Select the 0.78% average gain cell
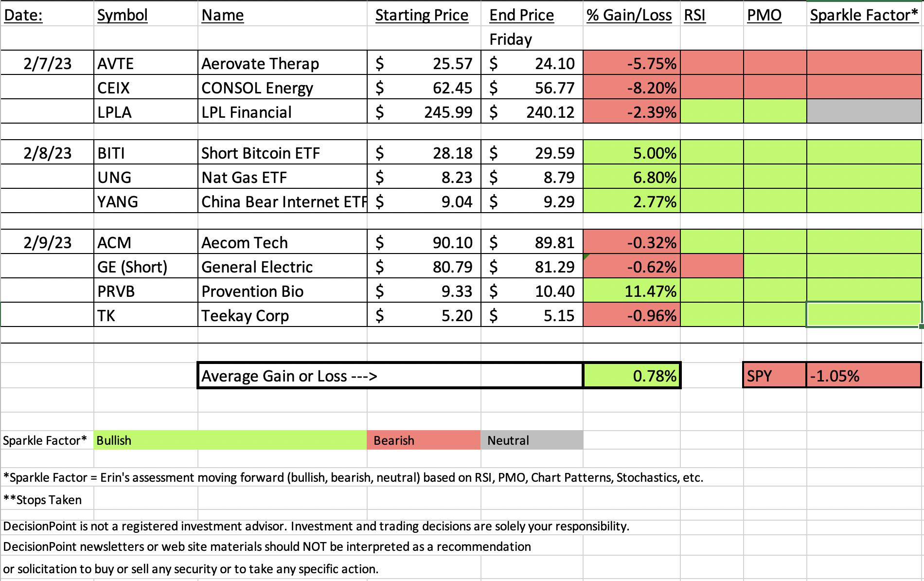The width and height of the screenshot is (924, 581). click(631, 375)
